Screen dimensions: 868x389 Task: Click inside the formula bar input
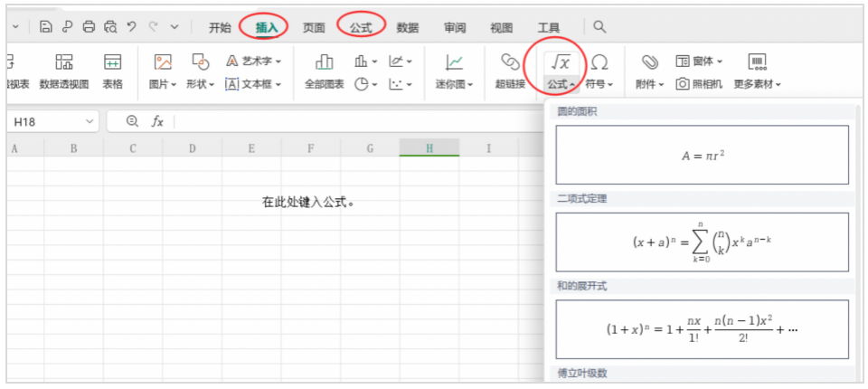point(357,122)
